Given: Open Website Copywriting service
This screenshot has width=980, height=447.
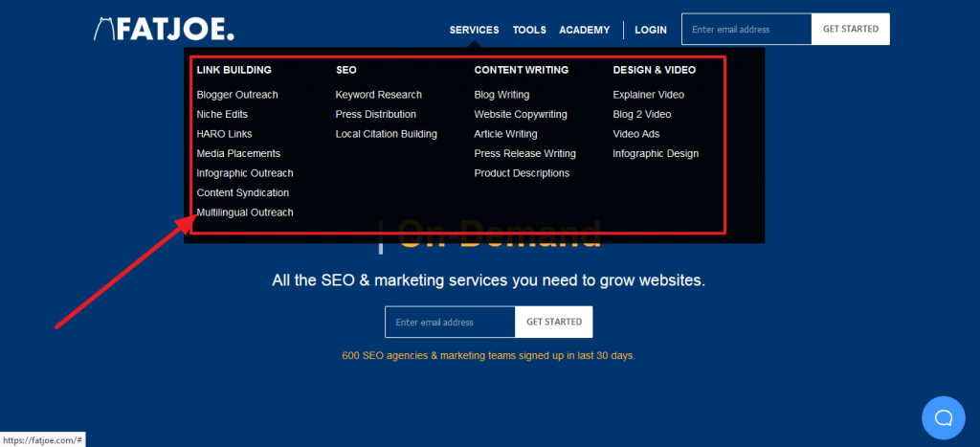Looking at the screenshot, I should [x=521, y=115].
